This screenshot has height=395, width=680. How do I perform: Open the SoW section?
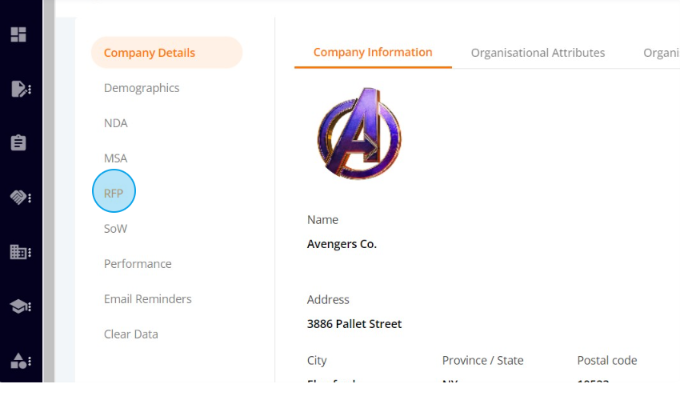[x=115, y=229]
